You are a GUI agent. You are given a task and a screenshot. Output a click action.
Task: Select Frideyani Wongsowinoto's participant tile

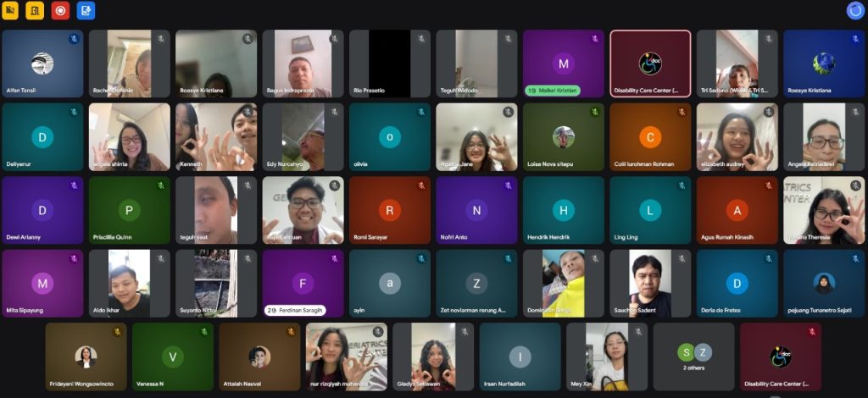(86, 357)
